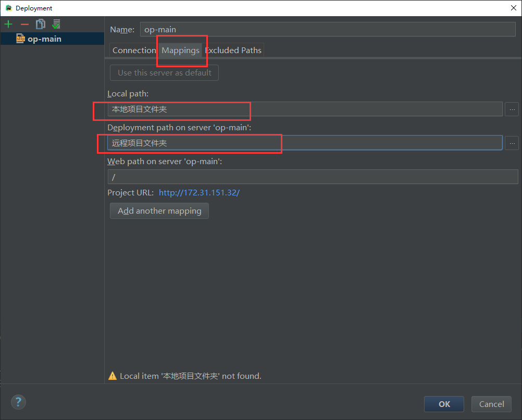Confirm settings with OK

(x=443, y=404)
